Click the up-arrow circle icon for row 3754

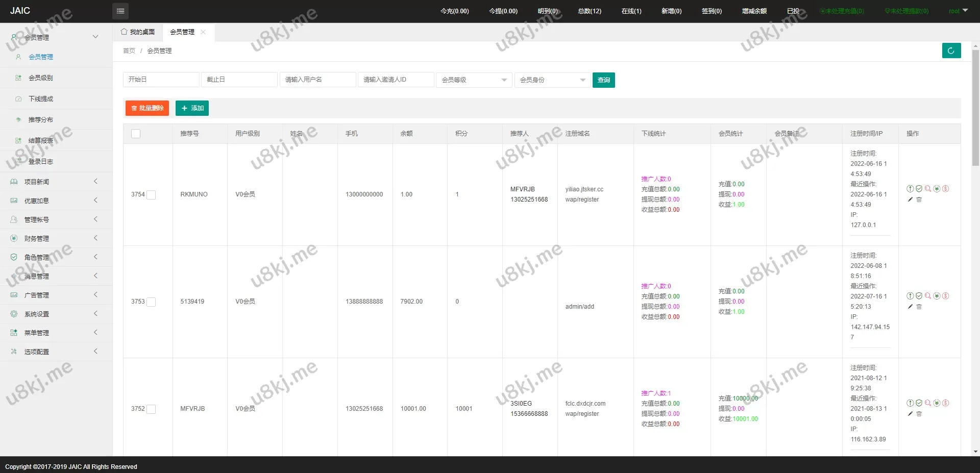coord(910,189)
